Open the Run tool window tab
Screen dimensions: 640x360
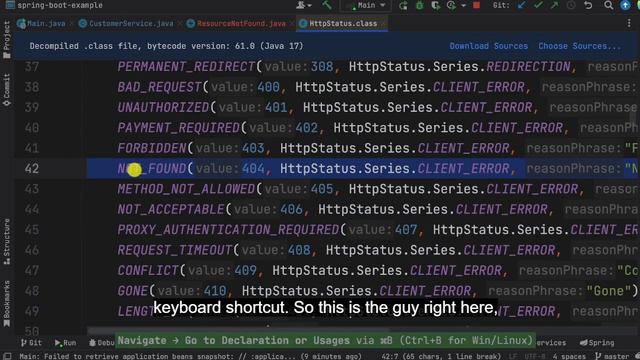(x=65, y=343)
